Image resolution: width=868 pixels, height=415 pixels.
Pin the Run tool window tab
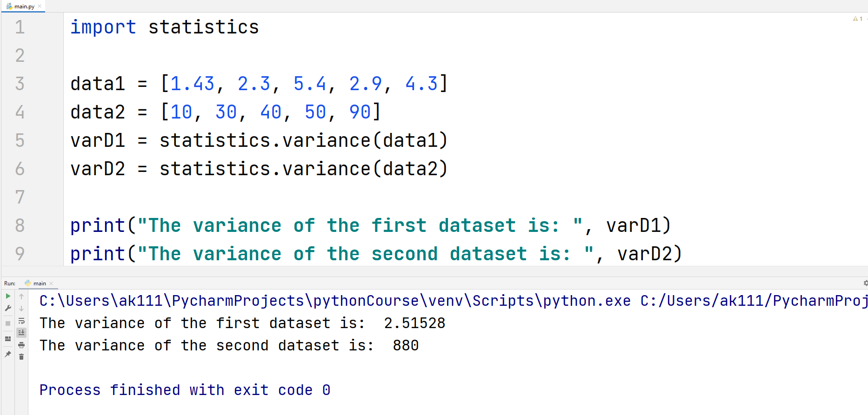(8, 354)
